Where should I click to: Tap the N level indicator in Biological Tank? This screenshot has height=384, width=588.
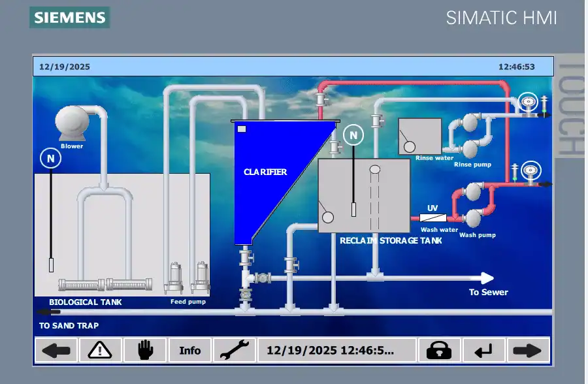50,158
